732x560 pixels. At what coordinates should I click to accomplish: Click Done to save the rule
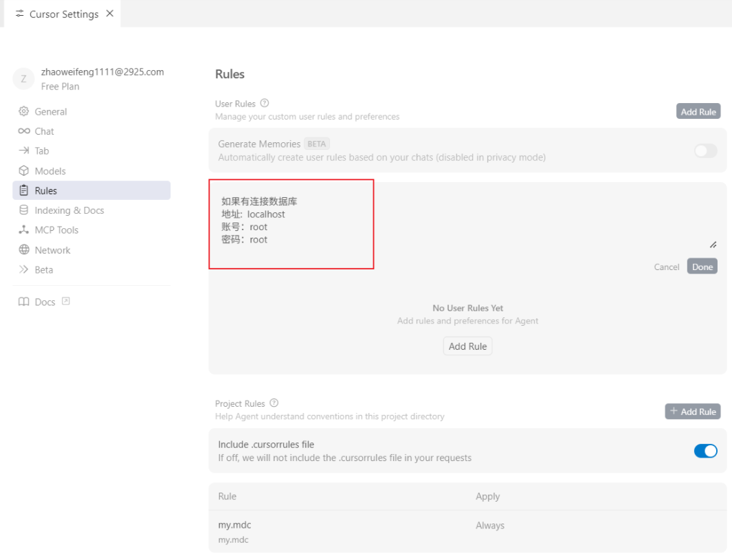coord(702,267)
